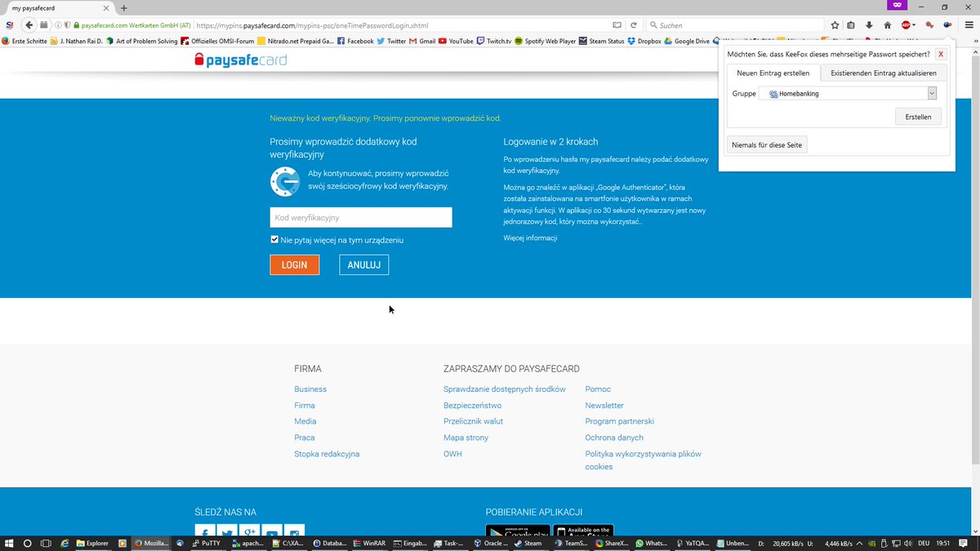Image resolution: width=980 pixels, height=551 pixels.
Task: Open the Google Play app badge
Action: click(x=518, y=531)
